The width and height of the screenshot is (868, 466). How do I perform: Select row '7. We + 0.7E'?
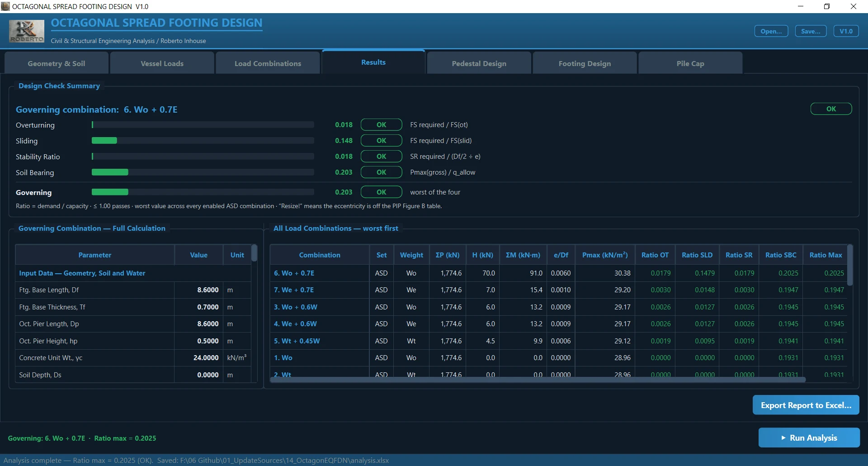click(x=558, y=290)
